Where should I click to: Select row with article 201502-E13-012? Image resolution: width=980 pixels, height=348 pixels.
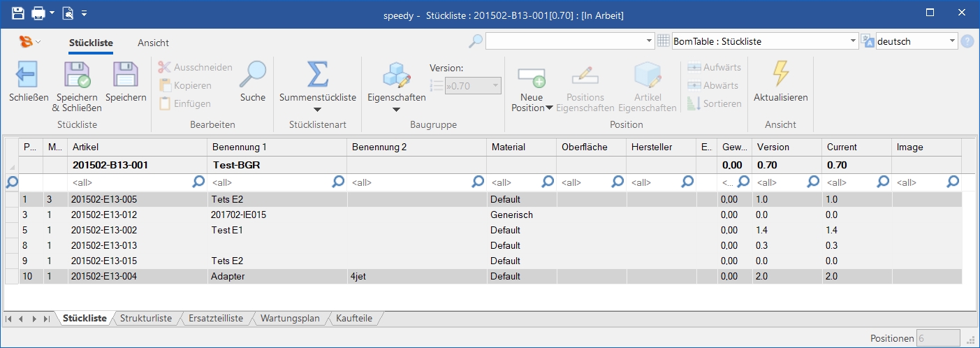pyautogui.click(x=104, y=215)
